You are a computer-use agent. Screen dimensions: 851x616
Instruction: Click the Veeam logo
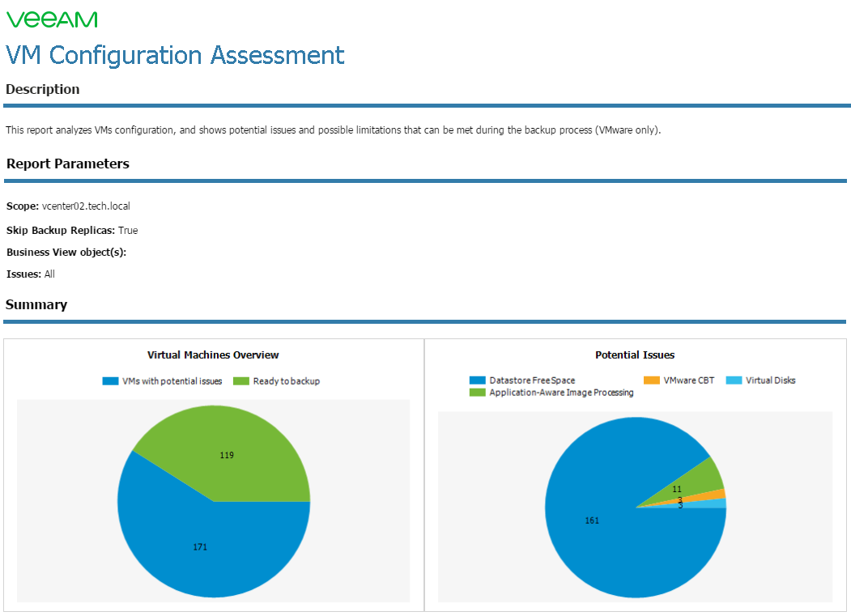pos(52,19)
